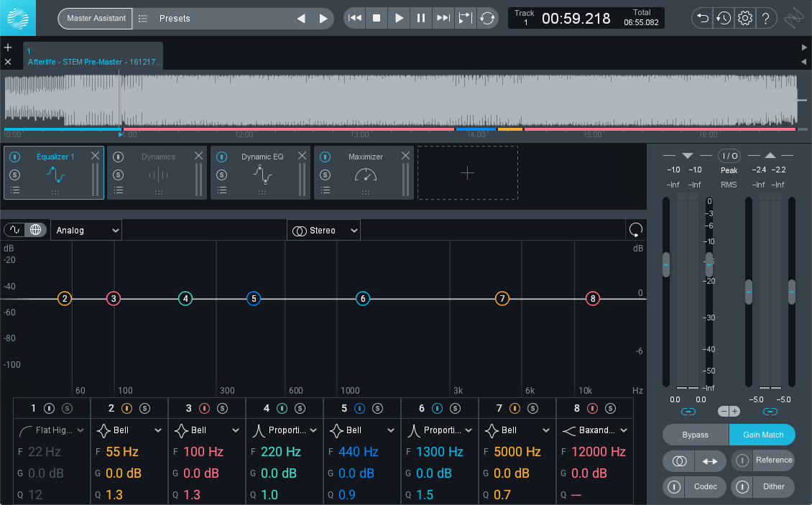
Task: Open band 4 Proportional filter type dropdown
Action: [285, 430]
